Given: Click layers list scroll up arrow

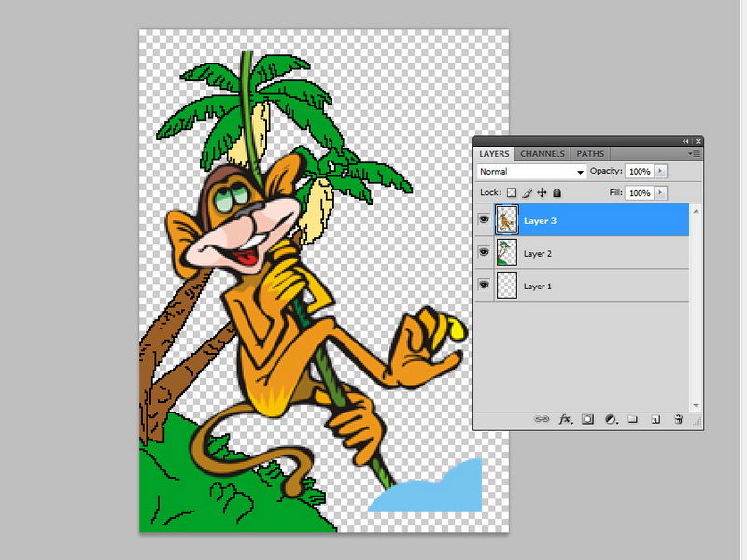Looking at the screenshot, I should coord(696,211).
